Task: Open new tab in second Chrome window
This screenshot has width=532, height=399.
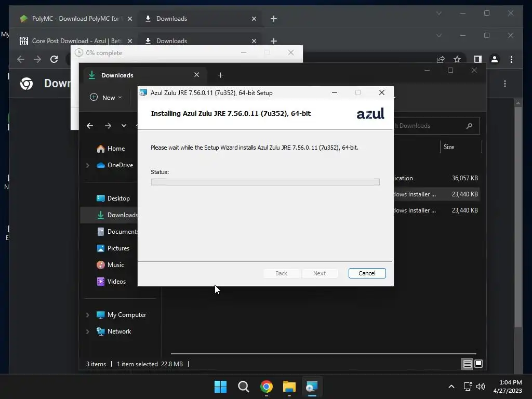Action: 274,41
